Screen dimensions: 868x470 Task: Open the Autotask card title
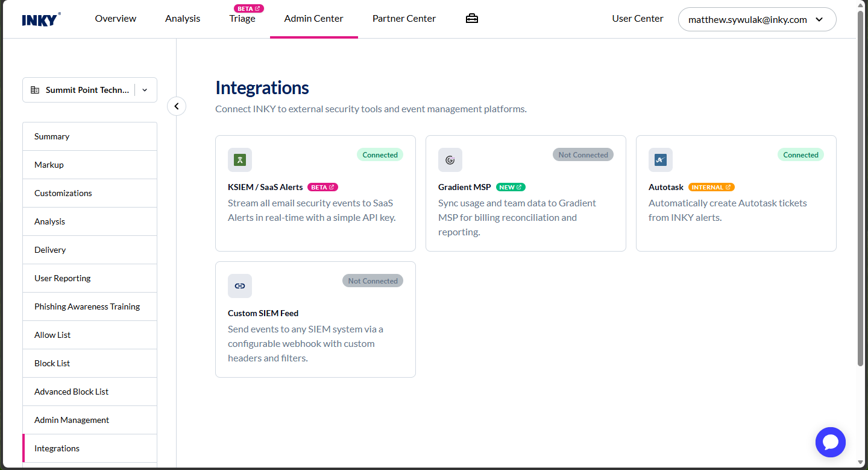(x=666, y=187)
